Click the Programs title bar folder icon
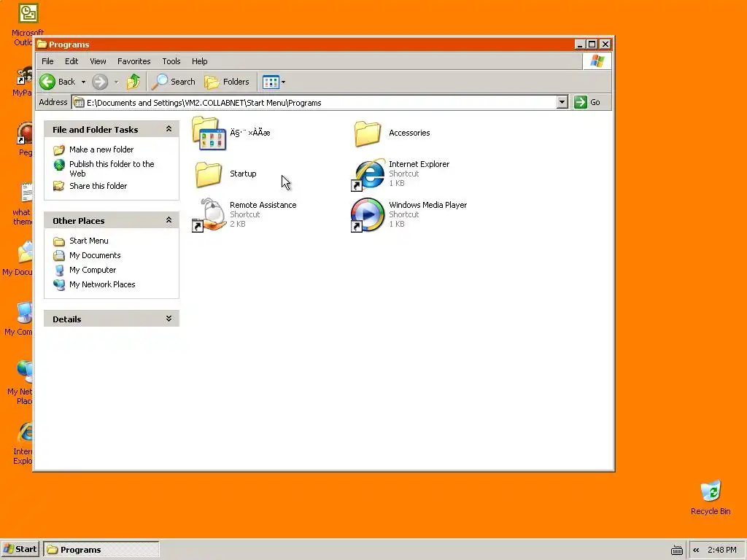The image size is (747, 560). coord(42,44)
